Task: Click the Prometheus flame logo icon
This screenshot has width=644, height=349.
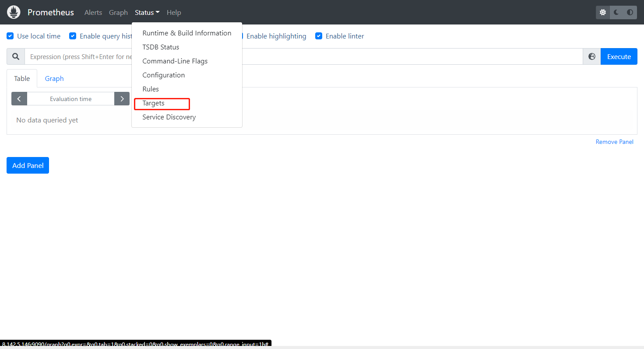Action: [x=14, y=12]
